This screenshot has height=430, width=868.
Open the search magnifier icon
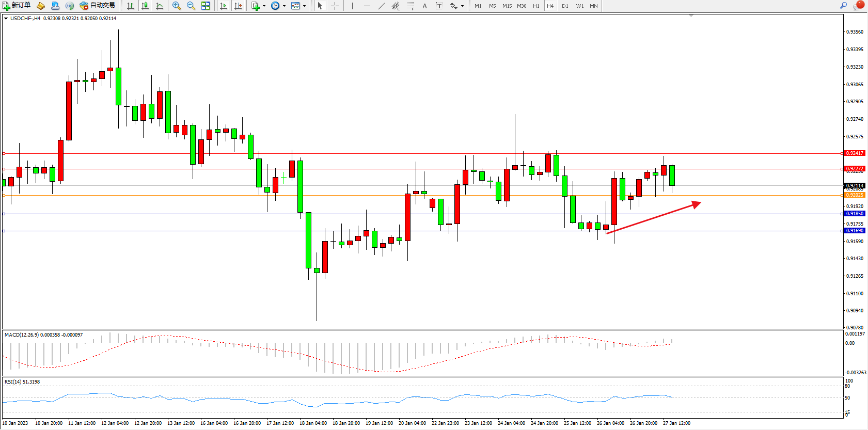pyautogui.click(x=843, y=6)
